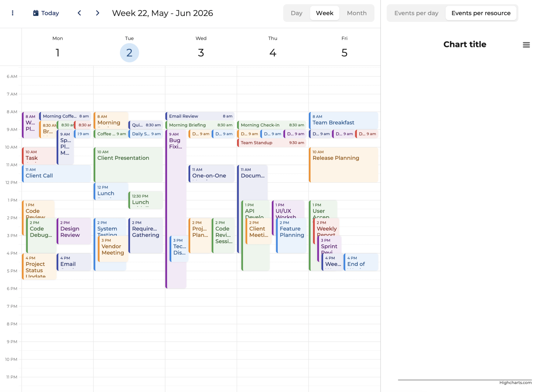Select Tuesday the 2nd day header

pyautogui.click(x=129, y=53)
